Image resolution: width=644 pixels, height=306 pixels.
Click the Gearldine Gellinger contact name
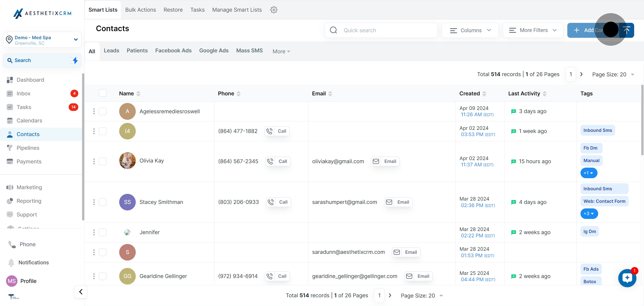tap(163, 276)
